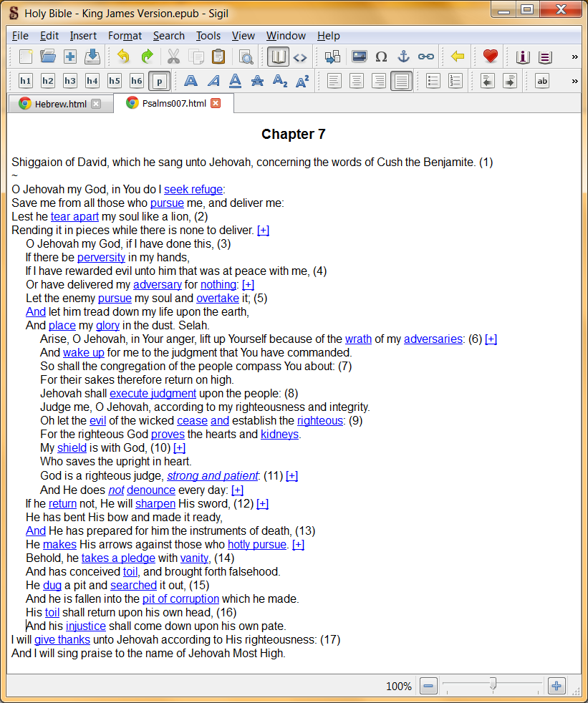Decrease the indent level
Viewport: 588px width, 703px height.
[x=488, y=81]
